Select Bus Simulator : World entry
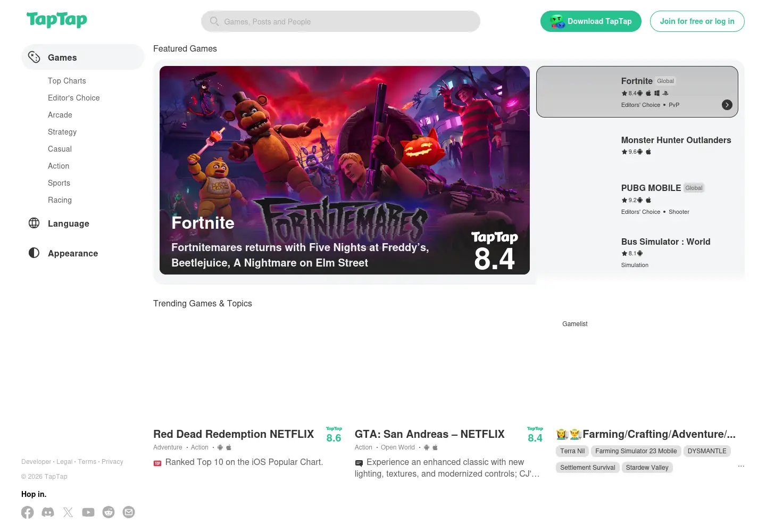 [666, 242]
